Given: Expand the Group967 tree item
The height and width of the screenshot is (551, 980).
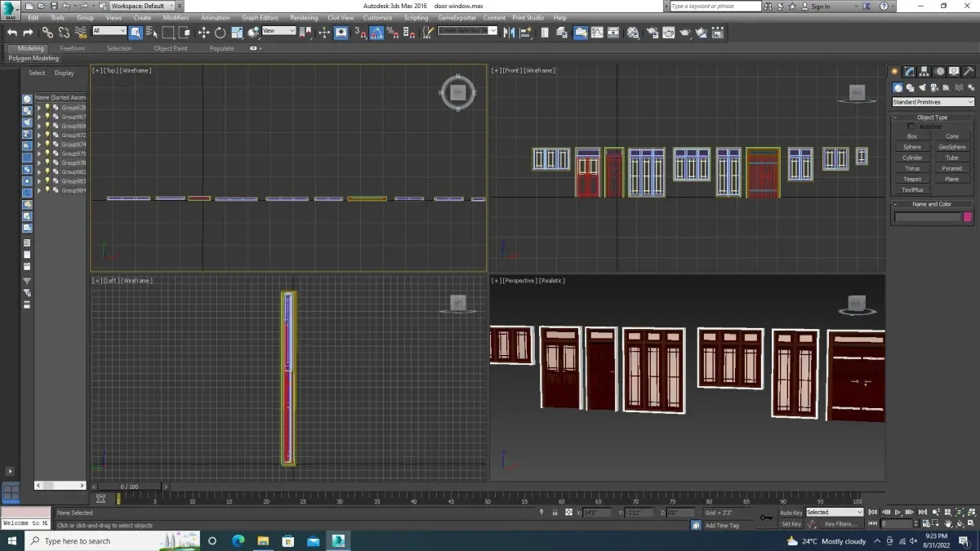Looking at the screenshot, I should (x=38, y=117).
